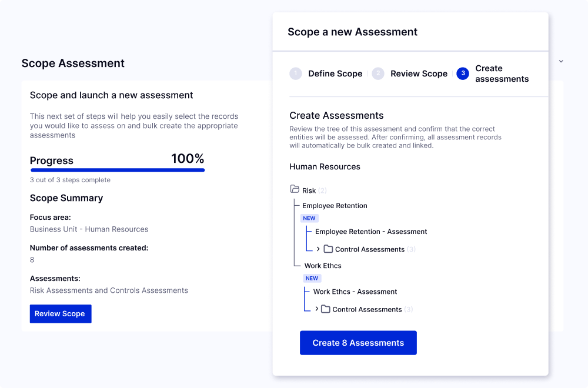Click the NEW badge under Work Ethcs
The height and width of the screenshot is (388, 588).
(x=312, y=278)
